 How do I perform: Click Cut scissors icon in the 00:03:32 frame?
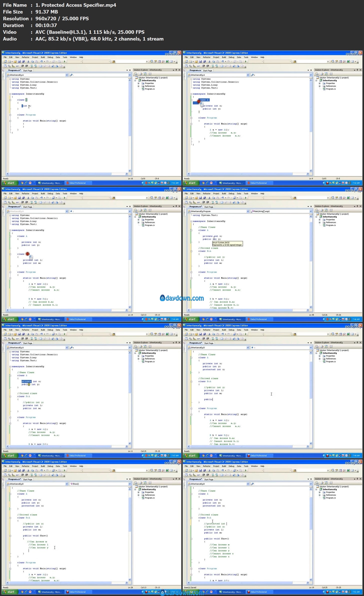point(28,198)
